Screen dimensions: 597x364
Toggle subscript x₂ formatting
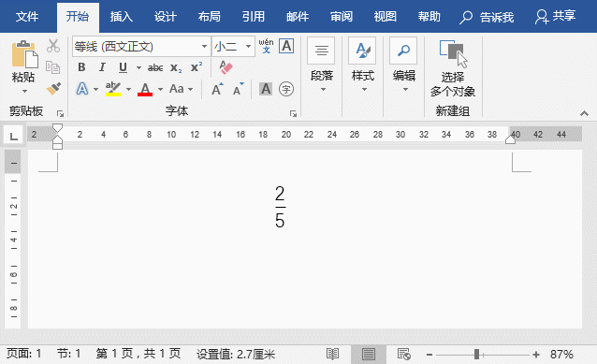[x=176, y=67]
